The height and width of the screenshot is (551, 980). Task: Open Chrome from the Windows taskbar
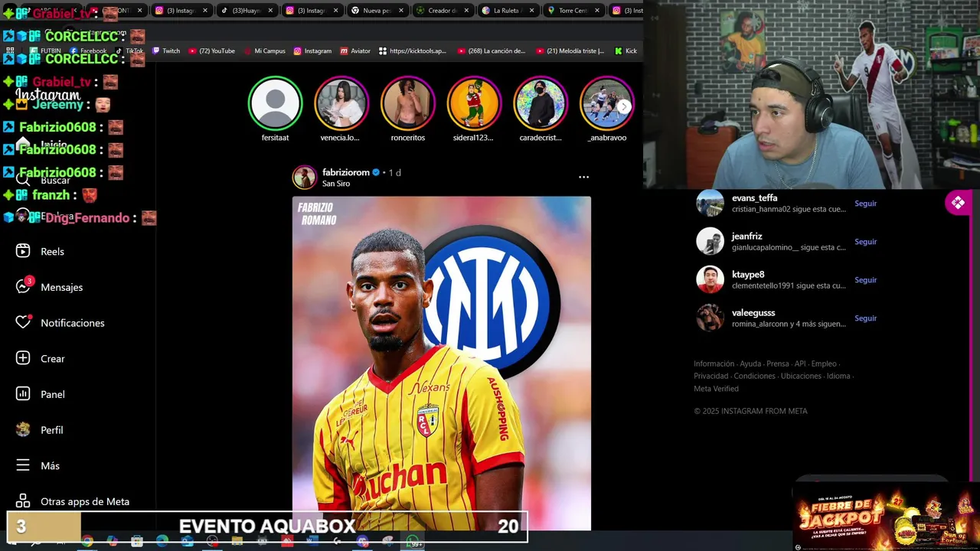[x=87, y=541]
